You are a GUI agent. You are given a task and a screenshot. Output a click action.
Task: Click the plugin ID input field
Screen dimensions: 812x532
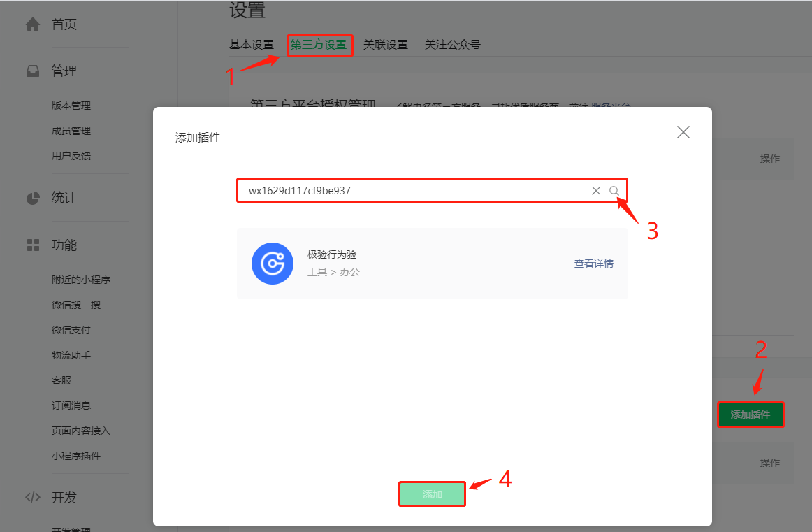(x=419, y=190)
